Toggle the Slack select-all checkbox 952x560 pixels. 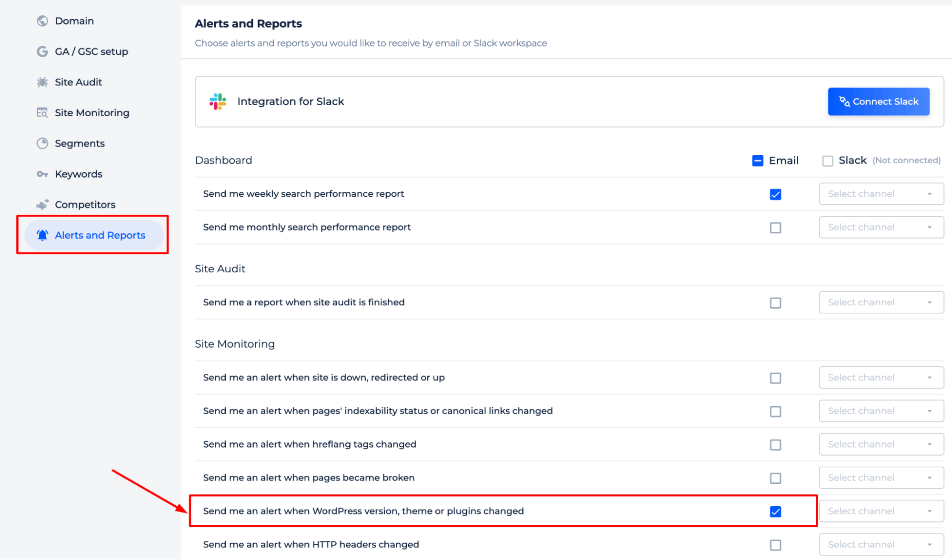click(x=827, y=161)
